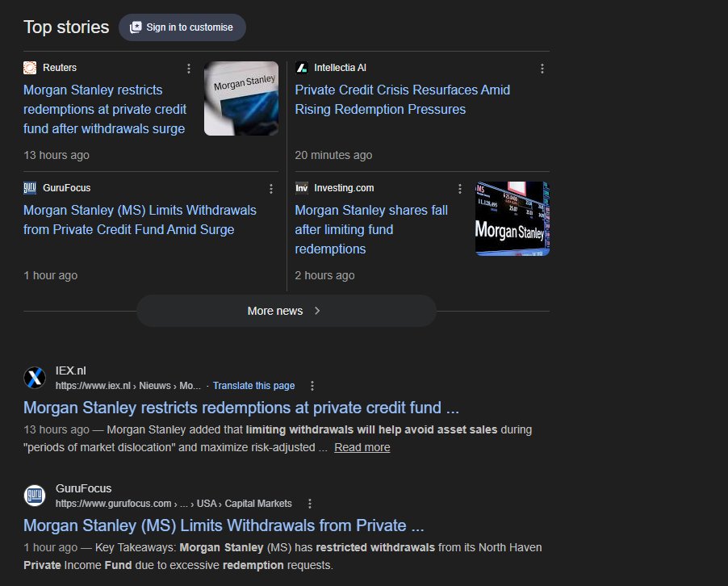The image size is (728, 586).
Task: Click the GuruFocus top story favicon
Action: tap(30, 188)
